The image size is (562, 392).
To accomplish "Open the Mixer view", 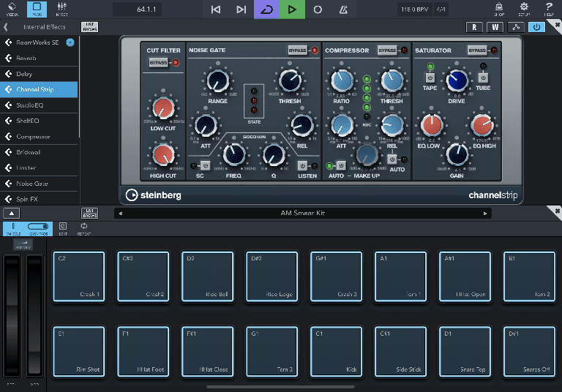I will (x=61, y=10).
